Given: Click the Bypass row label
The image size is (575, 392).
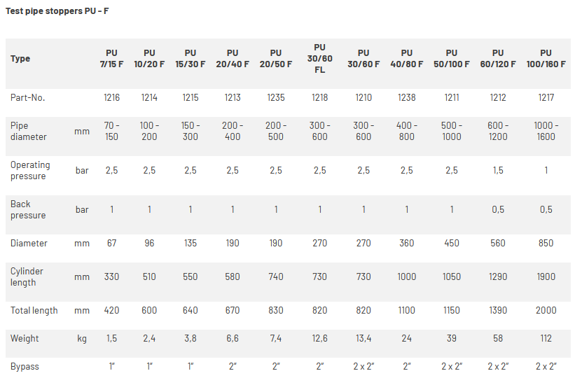Looking at the screenshot, I should point(25,366).
